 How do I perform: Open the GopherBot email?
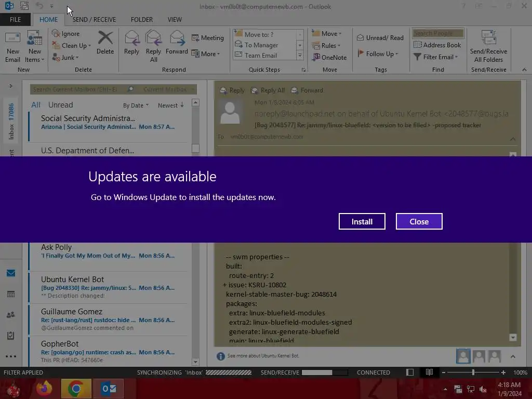click(108, 352)
